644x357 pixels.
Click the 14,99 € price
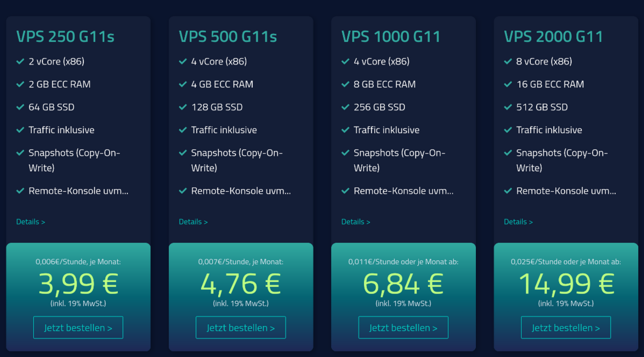[x=566, y=284]
